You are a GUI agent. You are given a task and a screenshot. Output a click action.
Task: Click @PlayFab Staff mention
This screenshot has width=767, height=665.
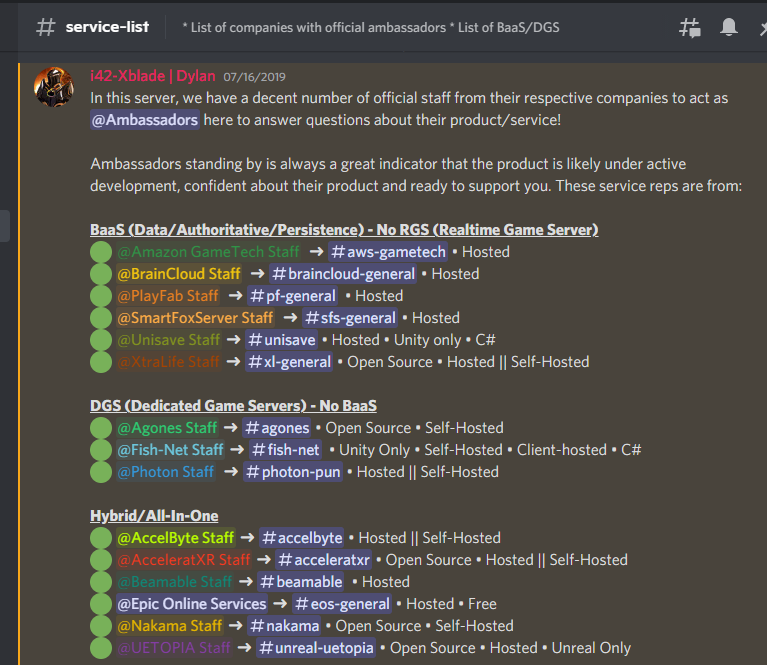pyautogui.click(x=168, y=296)
